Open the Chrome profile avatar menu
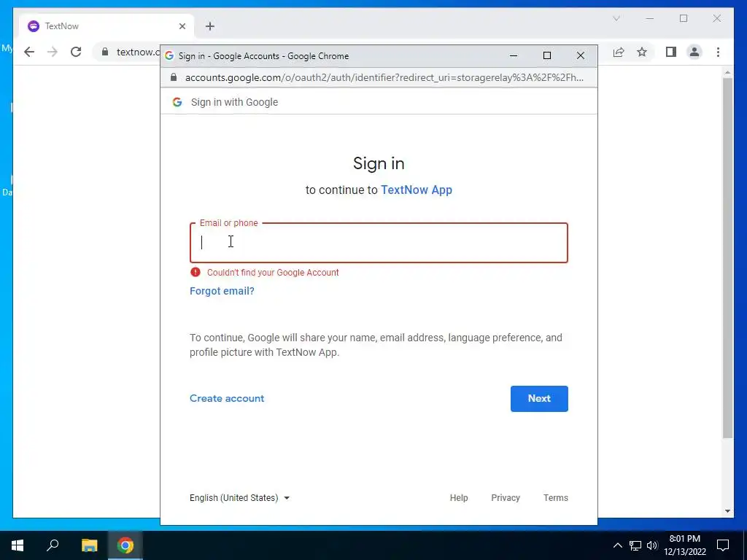Viewport: 747px width, 560px height. point(694,52)
